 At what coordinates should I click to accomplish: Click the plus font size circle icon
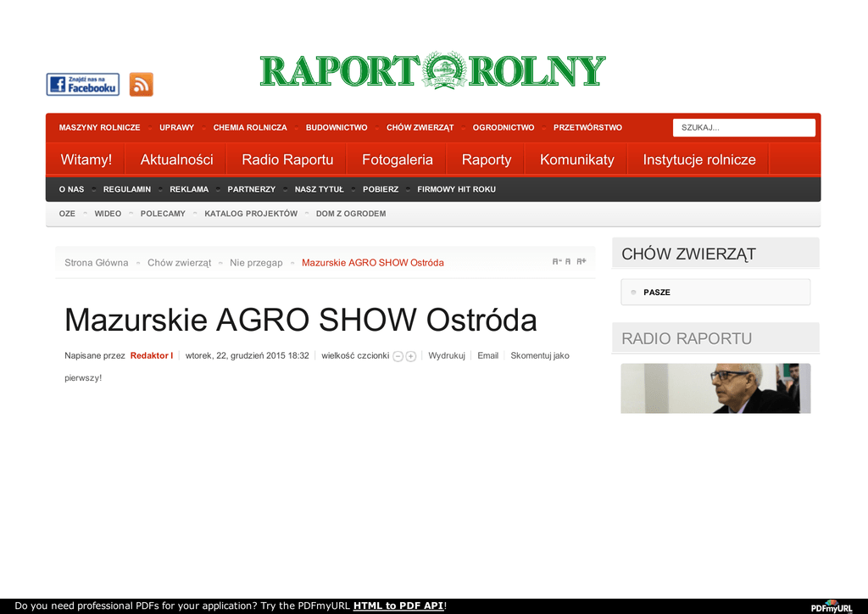click(x=411, y=356)
